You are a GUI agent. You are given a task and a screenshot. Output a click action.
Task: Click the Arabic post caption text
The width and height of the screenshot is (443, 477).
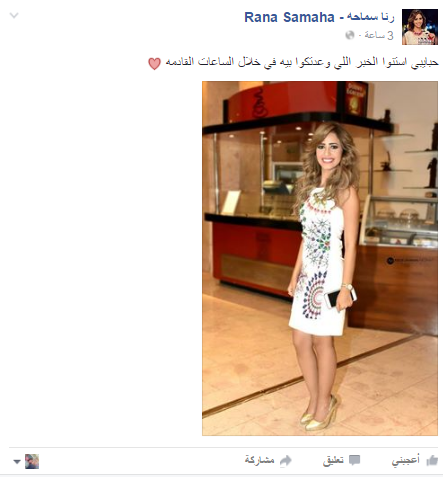(302, 62)
